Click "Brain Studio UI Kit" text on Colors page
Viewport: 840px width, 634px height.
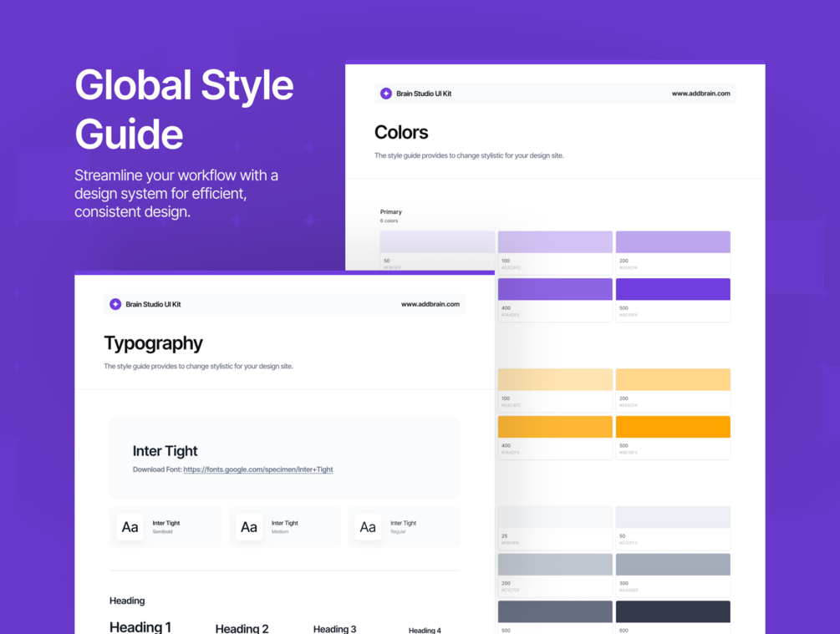[424, 94]
